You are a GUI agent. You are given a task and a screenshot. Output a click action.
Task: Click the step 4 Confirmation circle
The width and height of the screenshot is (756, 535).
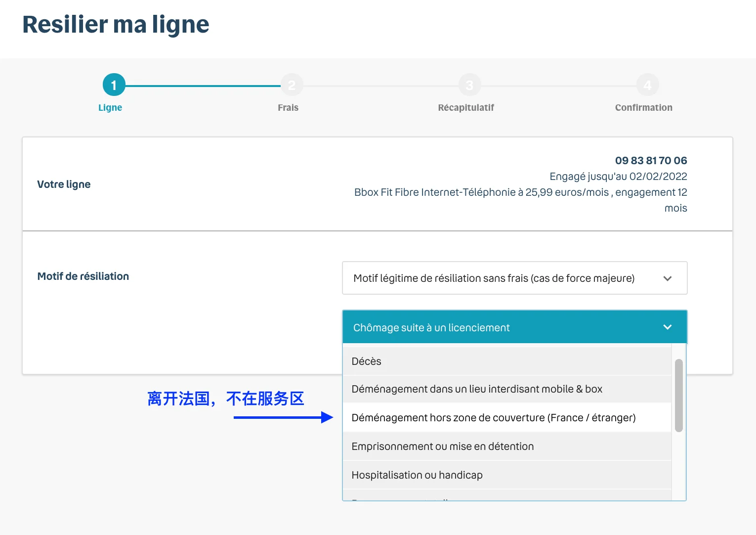pyautogui.click(x=648, y=85)
